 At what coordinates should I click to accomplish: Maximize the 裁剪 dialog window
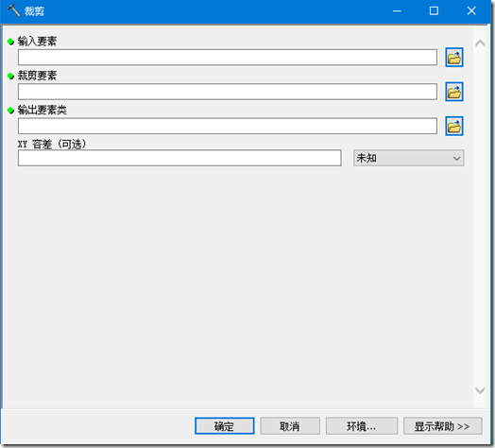click(x=434, y=11)
